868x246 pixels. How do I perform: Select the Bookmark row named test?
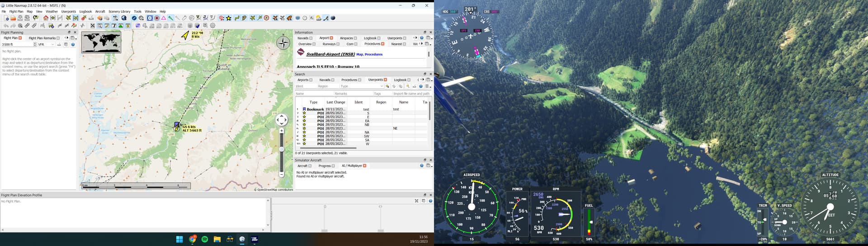coord(362,109)
